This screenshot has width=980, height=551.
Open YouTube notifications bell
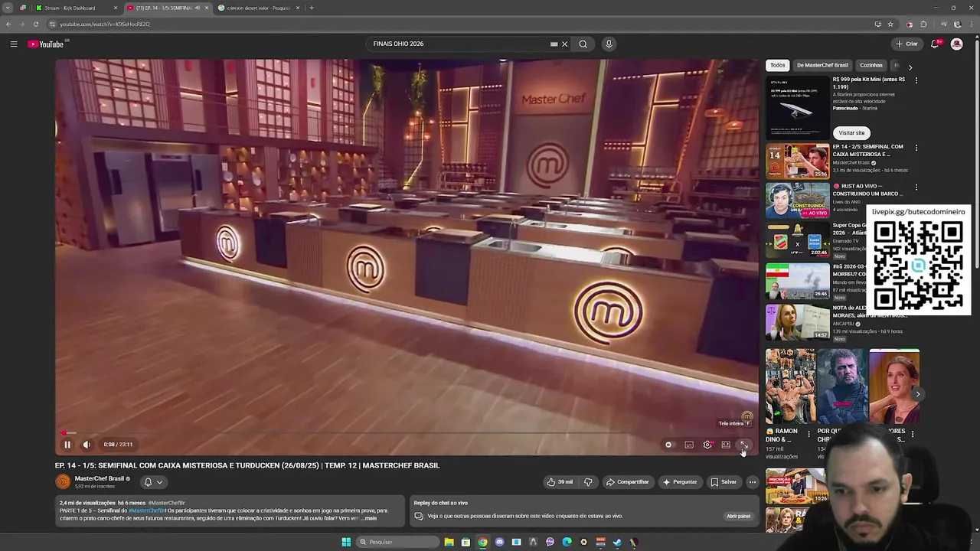tap(935, 44)
